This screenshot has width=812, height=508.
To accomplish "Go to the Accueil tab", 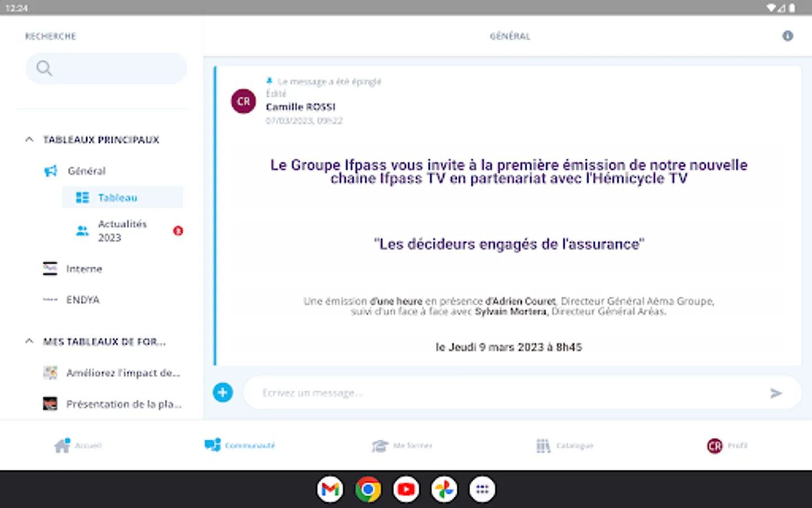I will pos(78,446).
